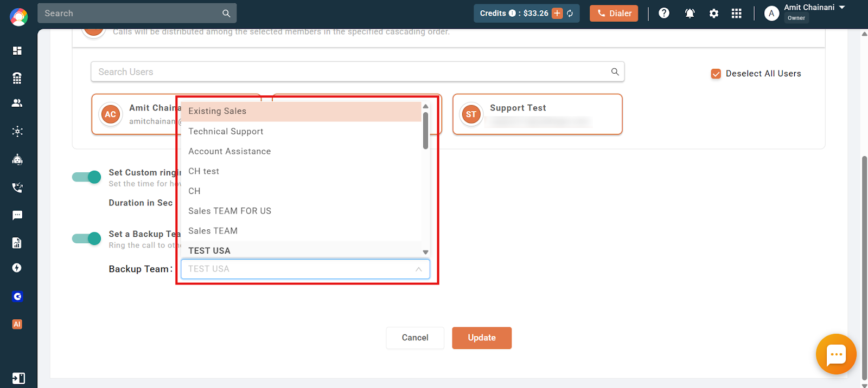
Task: Select Account Assistance option
Action: [x=301, y=151]
